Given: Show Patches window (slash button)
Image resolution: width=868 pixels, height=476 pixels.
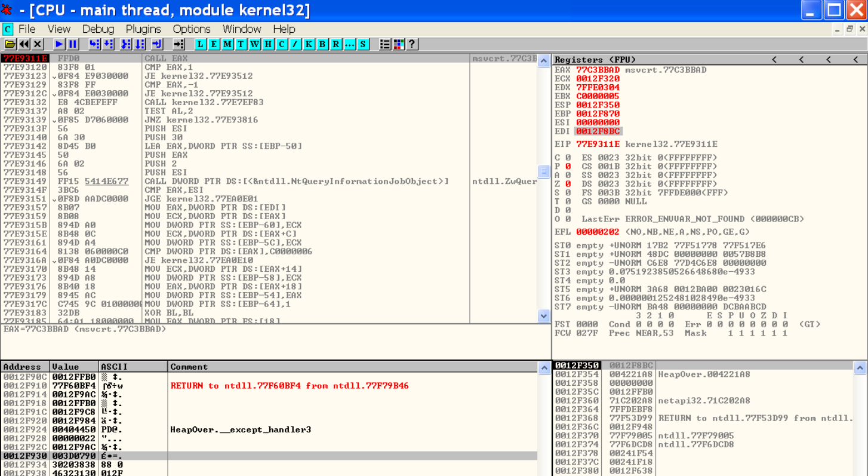Looking at the screenshot, I should [296, 44].
